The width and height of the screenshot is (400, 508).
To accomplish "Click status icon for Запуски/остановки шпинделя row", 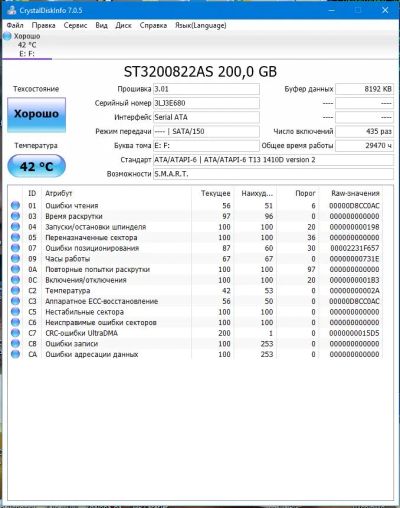I will (x=15, y=227).
